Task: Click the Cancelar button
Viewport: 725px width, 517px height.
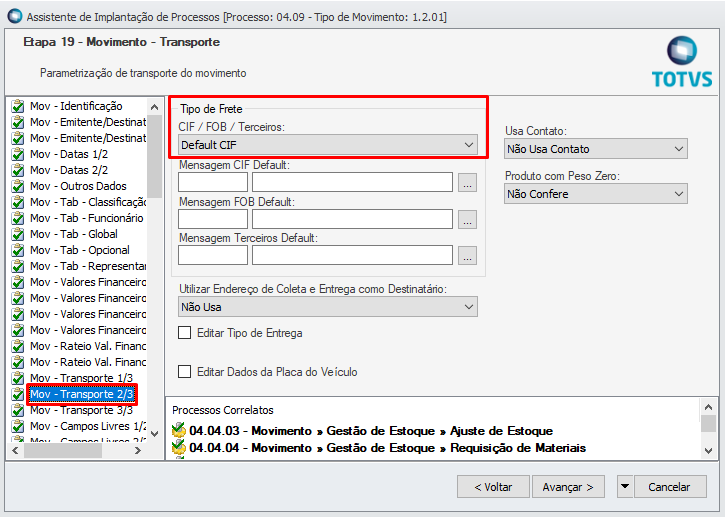Action: click(670, 486)
